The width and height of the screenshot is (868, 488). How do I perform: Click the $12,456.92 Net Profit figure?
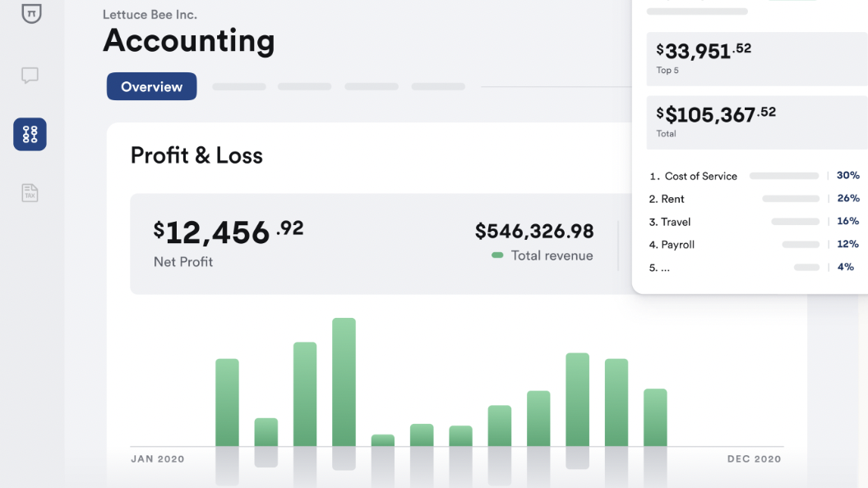(x=228, y=233)
